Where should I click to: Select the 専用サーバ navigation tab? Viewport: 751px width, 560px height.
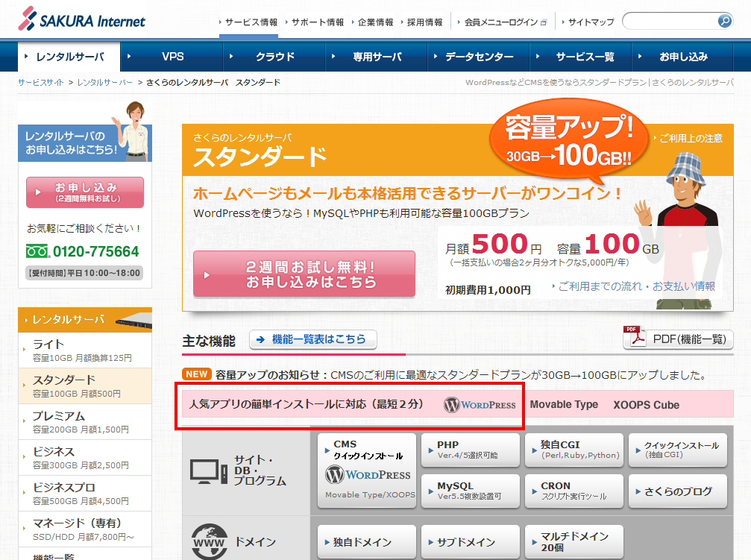coord(377,57)
